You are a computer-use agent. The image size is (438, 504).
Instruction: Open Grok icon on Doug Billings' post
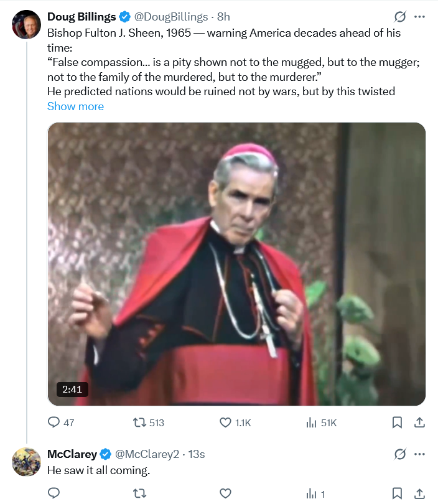click(x=400, y=17)
